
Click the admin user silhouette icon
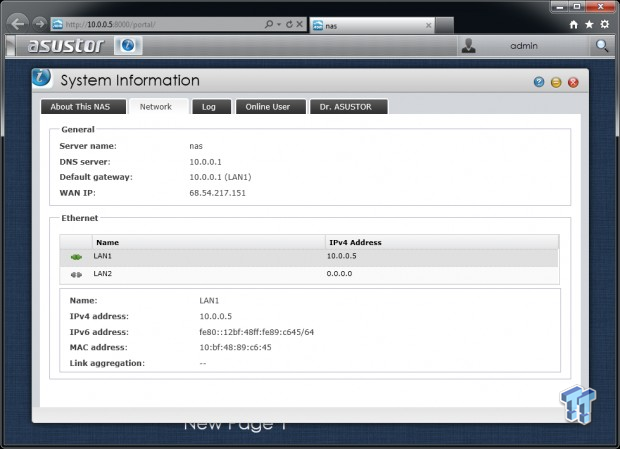pos(469,46)
